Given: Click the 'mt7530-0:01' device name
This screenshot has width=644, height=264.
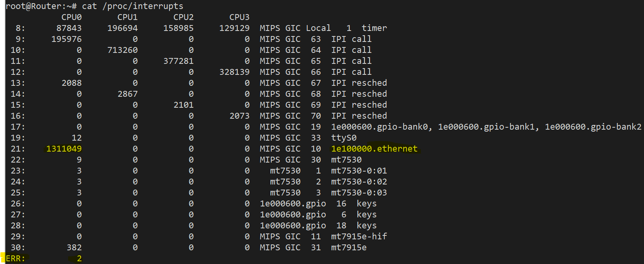Looking at the screenshot, I should coord(359,171).
